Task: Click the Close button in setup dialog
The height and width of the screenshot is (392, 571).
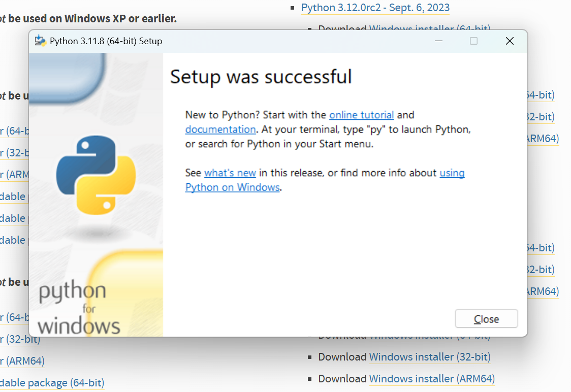Action: pyautogui.click(x=486, y=319)
